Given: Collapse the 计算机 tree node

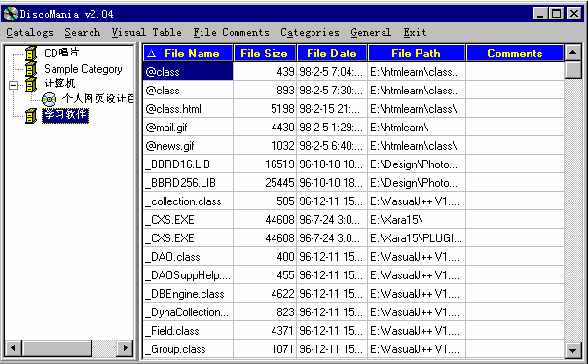Looking at the screenshot, I should click(x=14, y=85).
